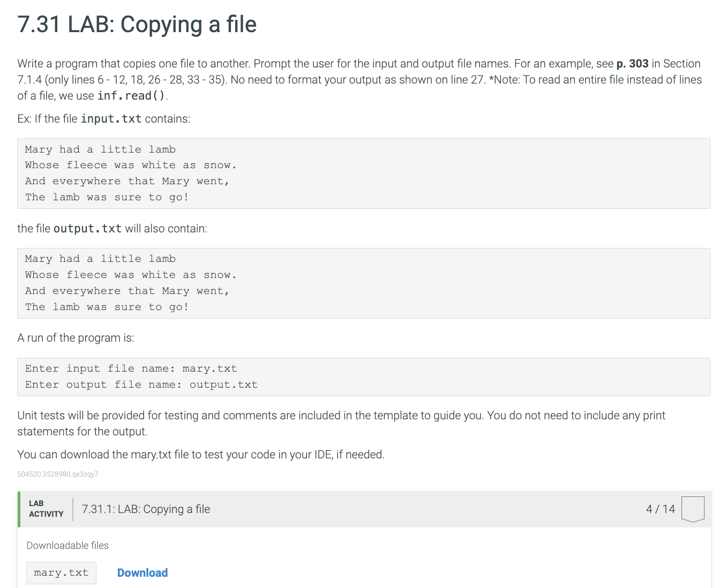Screen dimensions: 719x588
Task: Select the mary.txt file chip
Action: (x=61, y=572)
